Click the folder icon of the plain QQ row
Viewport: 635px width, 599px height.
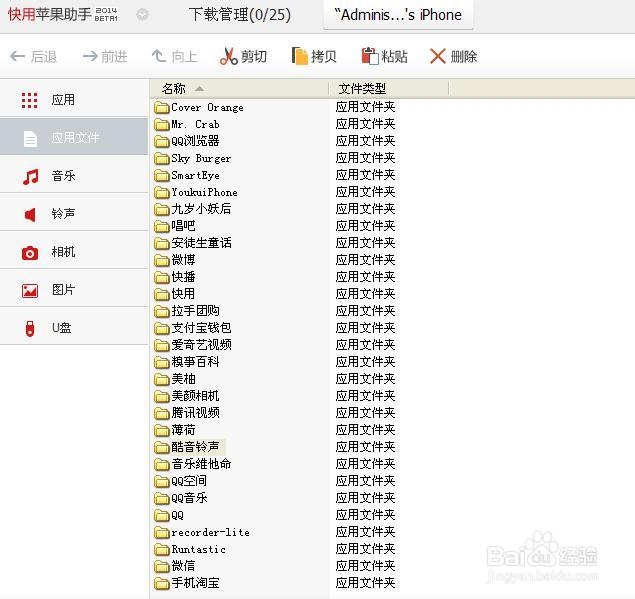[x=162, y=516]
